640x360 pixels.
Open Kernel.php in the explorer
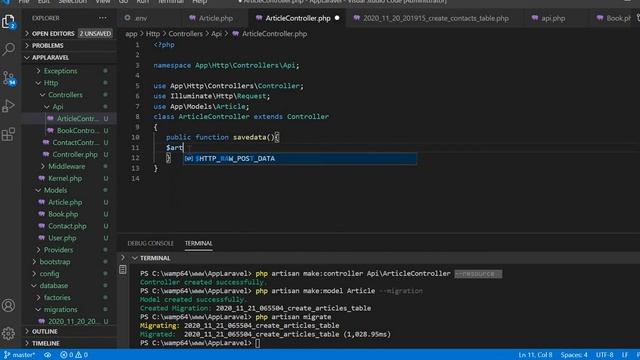click(x=65, y=178)
